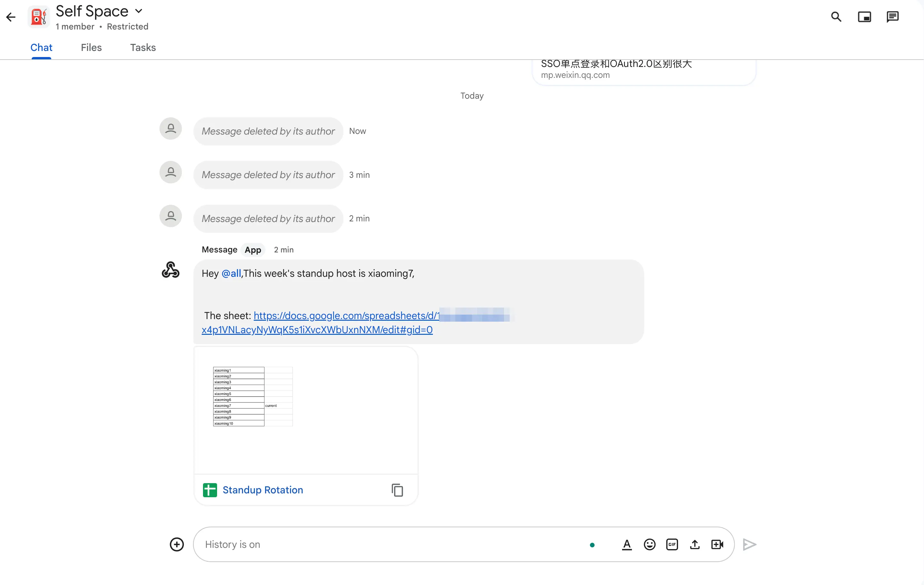The image size is (924, 585).
Task: Open the Self Space avatar icon
Action: pyautogui.click(x=39, y=17)
